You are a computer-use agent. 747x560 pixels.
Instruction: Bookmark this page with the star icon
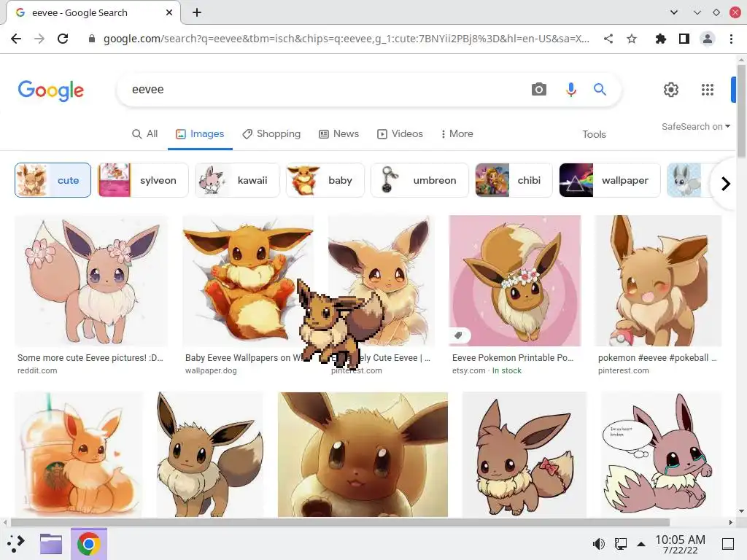pyautogui.click(x=632, y=39)
